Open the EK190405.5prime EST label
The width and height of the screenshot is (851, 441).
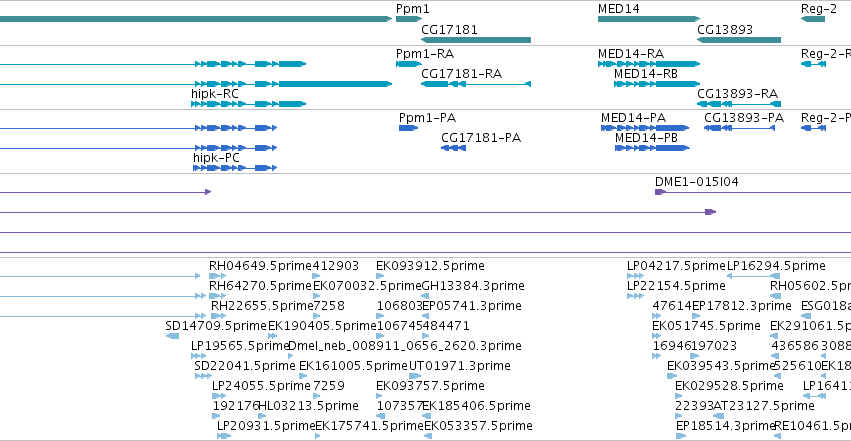tap(322, 326)
